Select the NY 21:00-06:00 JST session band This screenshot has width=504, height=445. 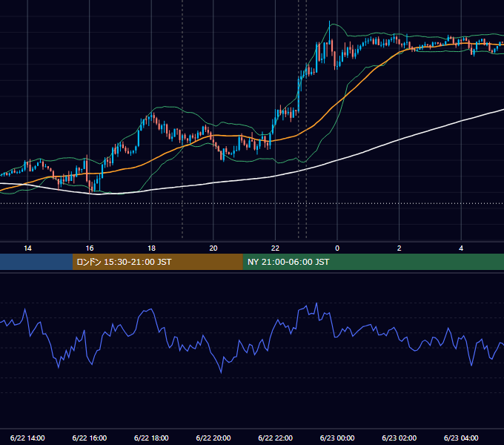tap(373, 262)
